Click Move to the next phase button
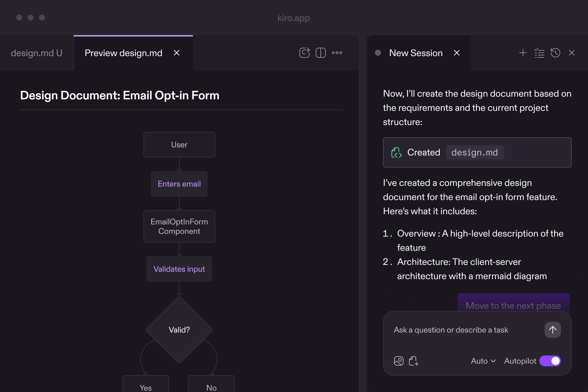Screen dimensions: 588x392 coord(513,304)
